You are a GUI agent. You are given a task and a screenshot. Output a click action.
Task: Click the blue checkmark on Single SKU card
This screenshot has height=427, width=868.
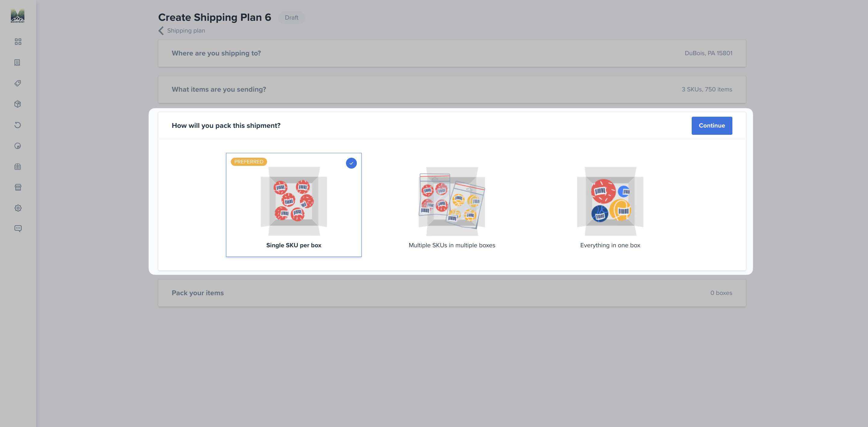pos(351,163)
